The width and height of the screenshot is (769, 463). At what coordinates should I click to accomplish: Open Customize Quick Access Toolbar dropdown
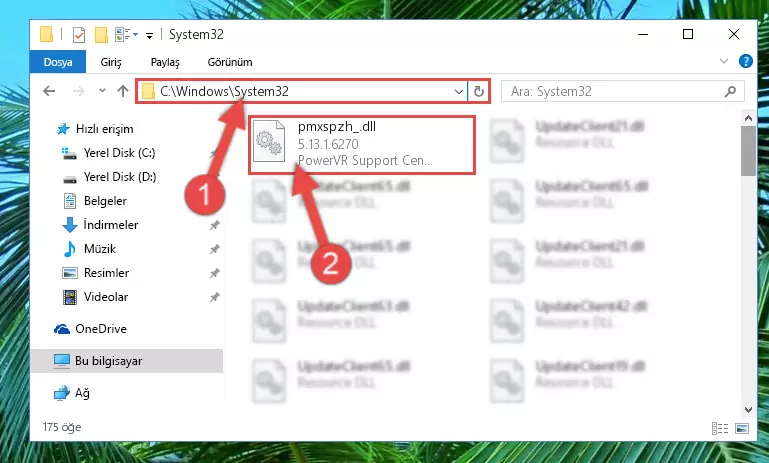(149, 35)
